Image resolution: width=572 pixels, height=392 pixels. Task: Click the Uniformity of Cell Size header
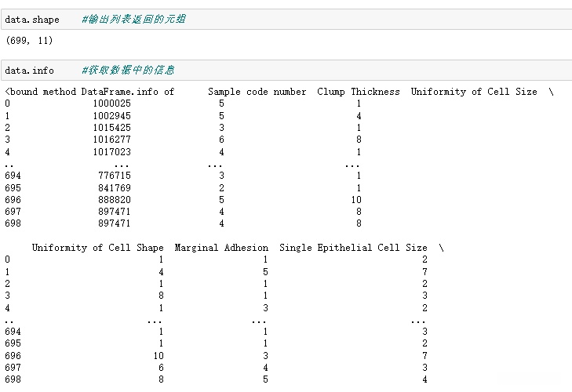coord(474,92)
